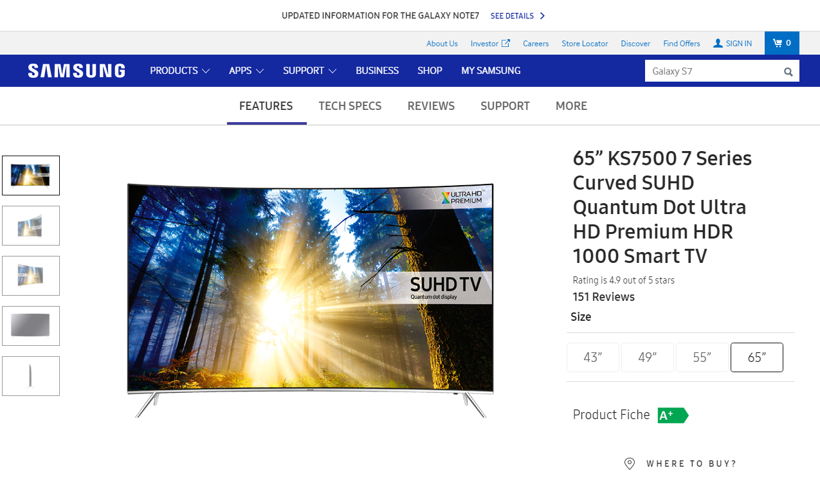Select the first front-view TV thumbnail
The image size is (820, 504).
pyautogui.click(x=31, y=175)
